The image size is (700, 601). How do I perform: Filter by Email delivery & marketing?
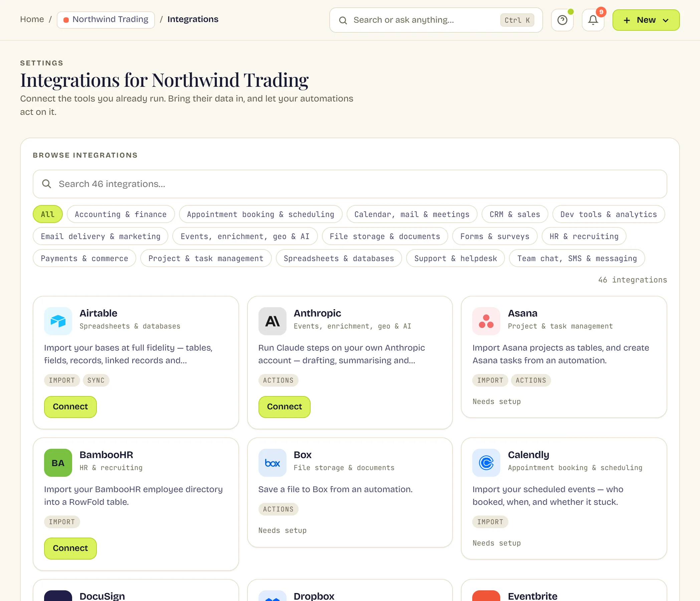(101, 236)
